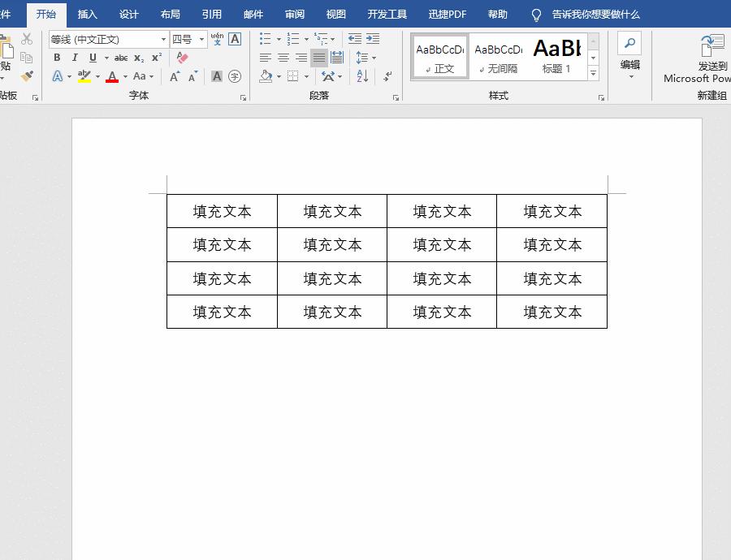
Task: Toggle bold formatting
Action: tap(57, 57)
